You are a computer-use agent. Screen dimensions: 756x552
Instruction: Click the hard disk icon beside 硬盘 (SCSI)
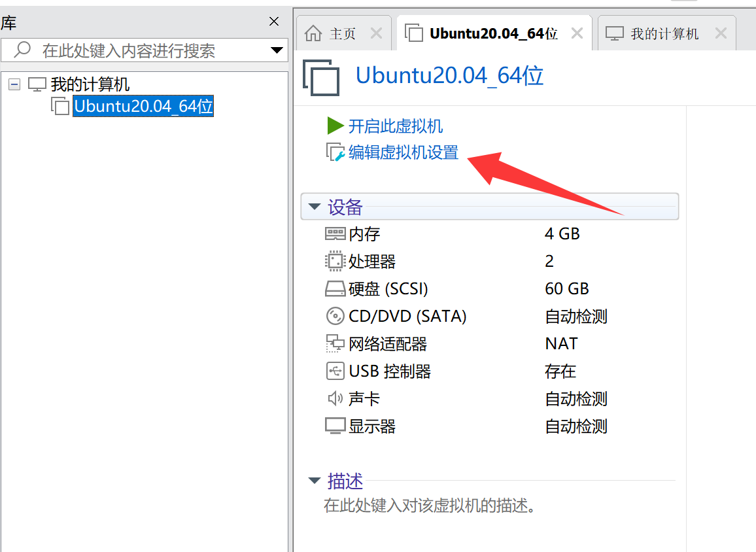tap(335, 289)
